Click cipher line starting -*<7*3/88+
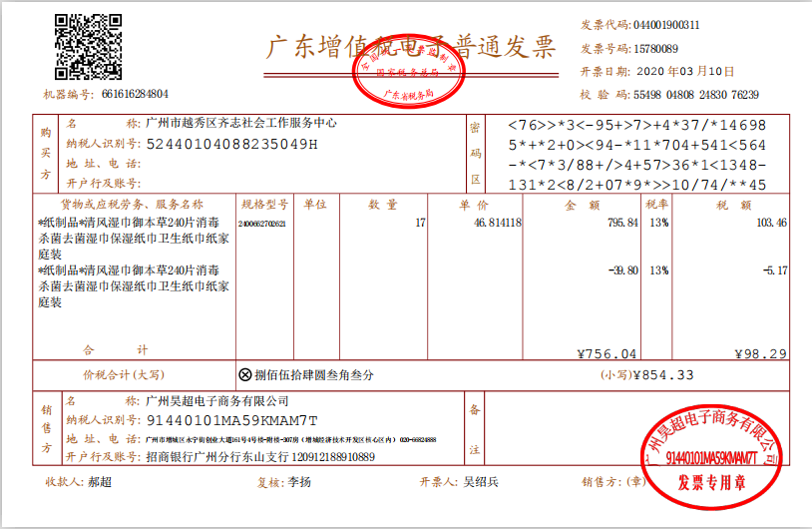This screenshot has height=529, width=812. pos(637,165)
